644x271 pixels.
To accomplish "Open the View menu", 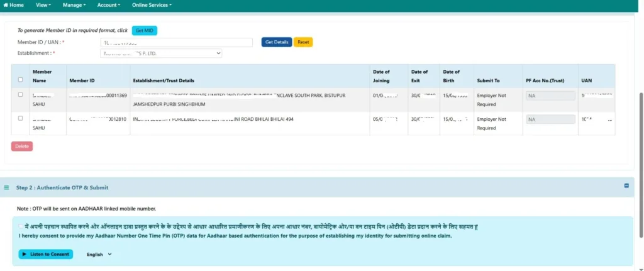I will [43, 5].
